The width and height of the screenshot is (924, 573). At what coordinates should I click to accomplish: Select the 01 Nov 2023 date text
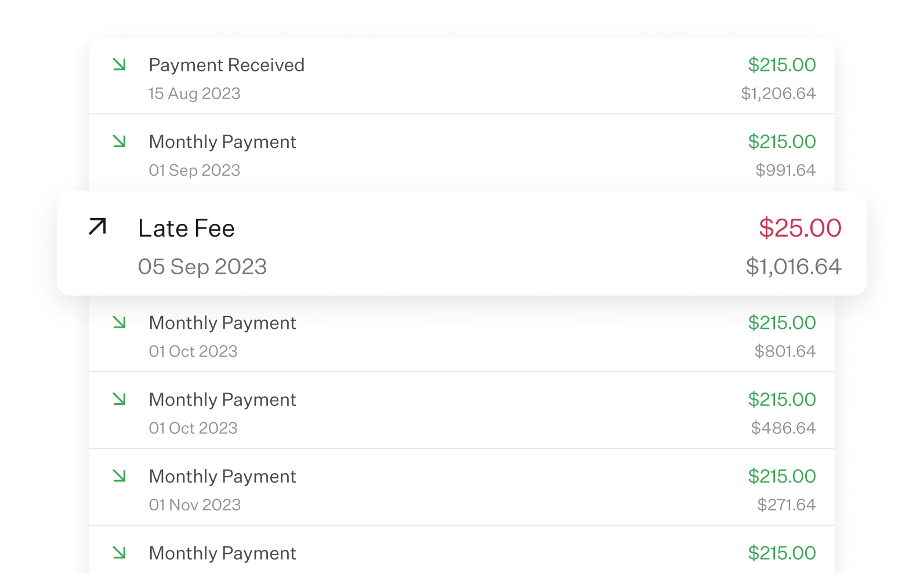tap(195, 505)
